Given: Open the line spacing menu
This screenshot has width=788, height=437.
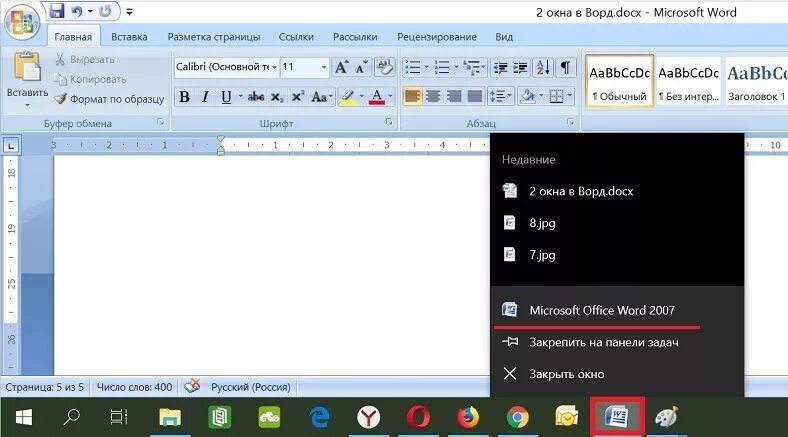Looking at the screenshot, I should pyautogui.click(x=500, y=95).
